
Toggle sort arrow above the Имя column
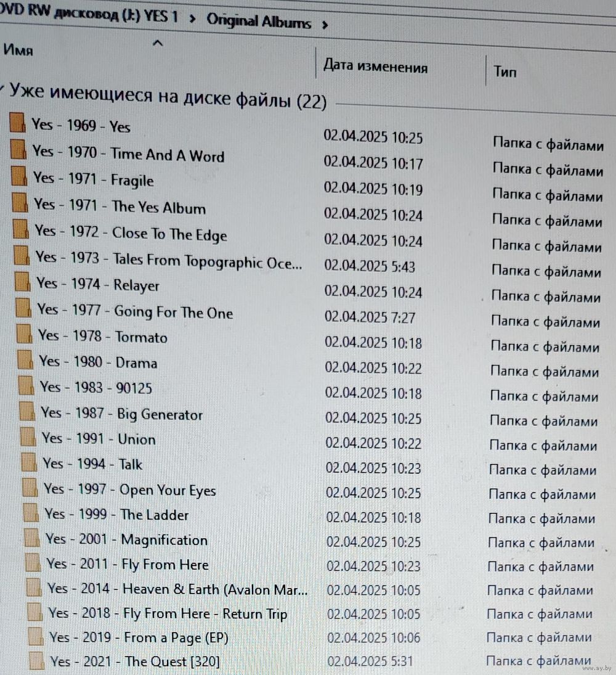[158, 43]
